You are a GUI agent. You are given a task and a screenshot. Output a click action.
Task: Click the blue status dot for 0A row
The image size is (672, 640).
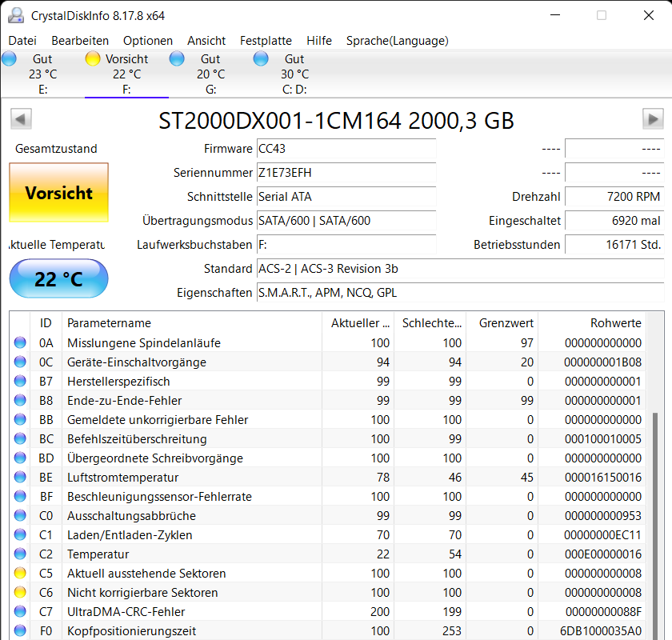(x=20, y=342)
